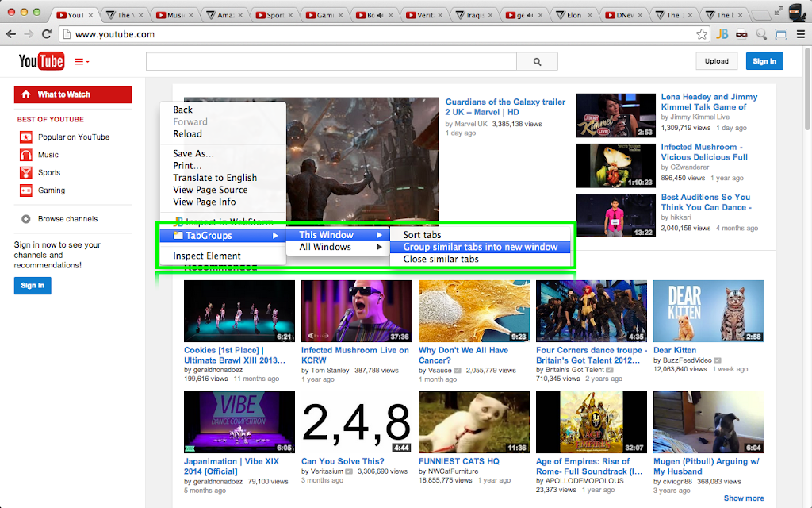Click the sidebar Sign in button
This screenshot has height=508, width=812.
[33, 286]
